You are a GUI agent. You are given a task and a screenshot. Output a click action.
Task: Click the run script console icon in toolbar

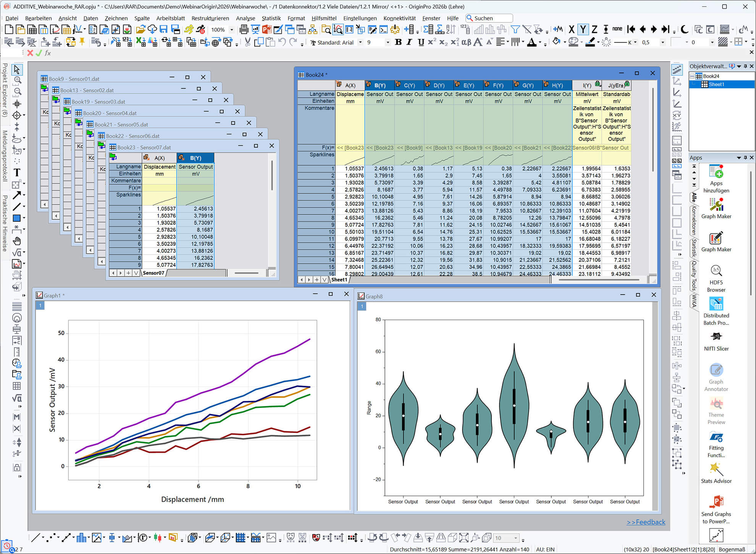(383, 29)
